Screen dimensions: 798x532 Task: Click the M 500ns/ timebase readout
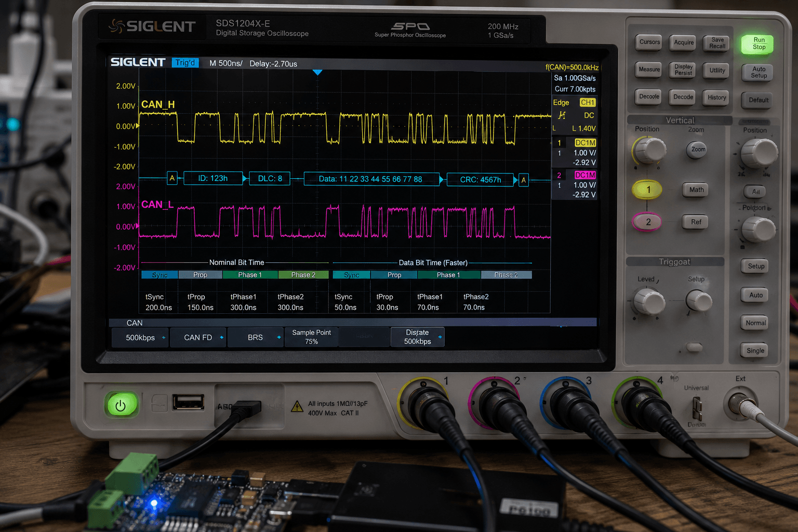pos(225,63)
